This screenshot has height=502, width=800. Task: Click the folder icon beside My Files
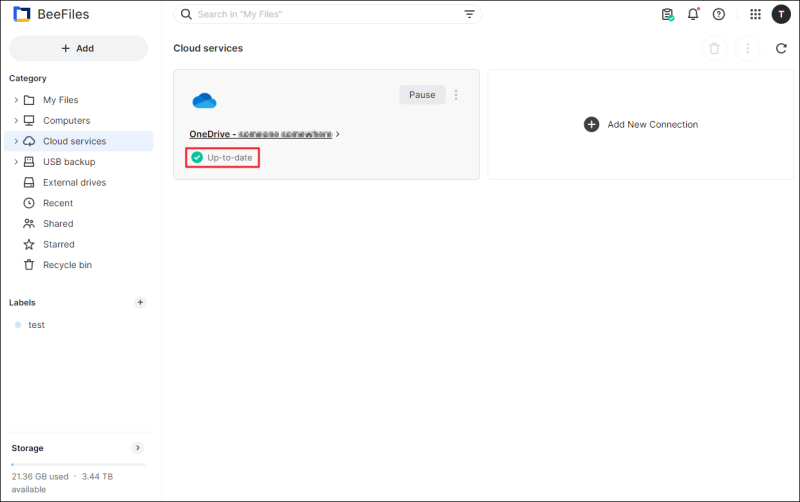tap(29, 100)
